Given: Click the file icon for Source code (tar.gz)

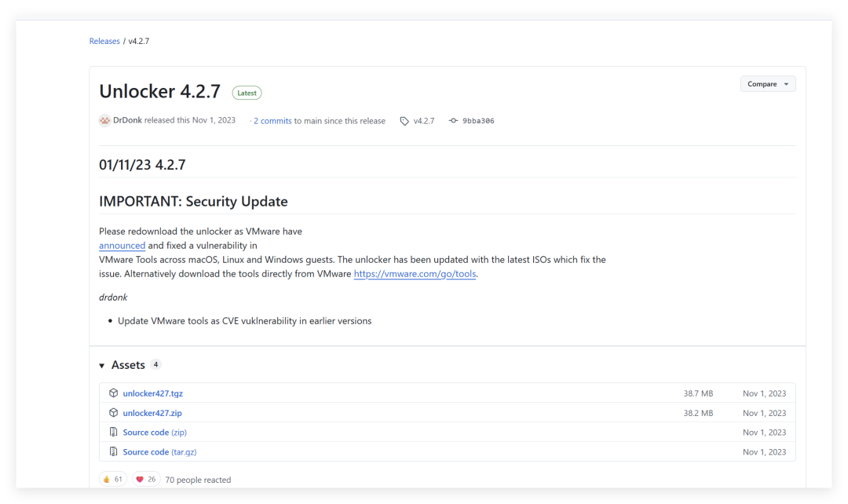Looking at the screenshot, I should [x=114, y=452].
